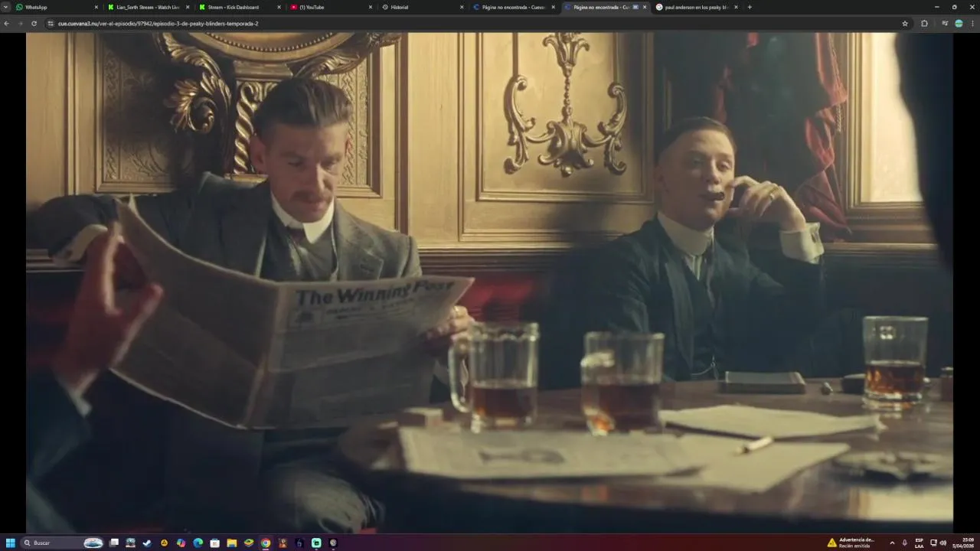
Task: Open the browser extensions menu
Action: [924, 24]
